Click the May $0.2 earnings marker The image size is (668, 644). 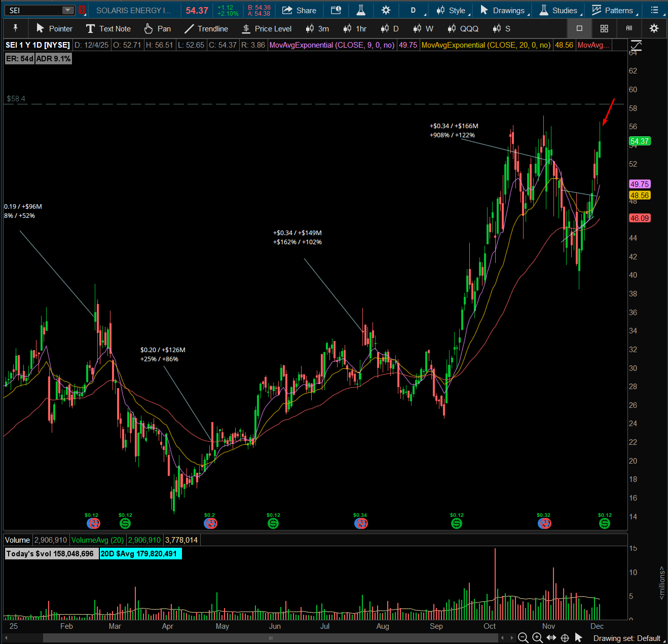coord(210,523)
